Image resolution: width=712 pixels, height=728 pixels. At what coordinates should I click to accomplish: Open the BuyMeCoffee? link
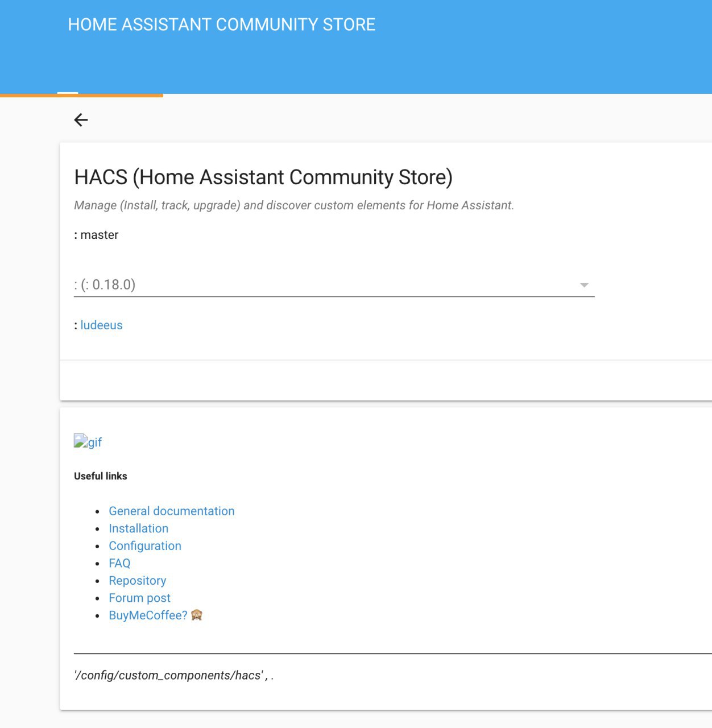pos(148,615)
